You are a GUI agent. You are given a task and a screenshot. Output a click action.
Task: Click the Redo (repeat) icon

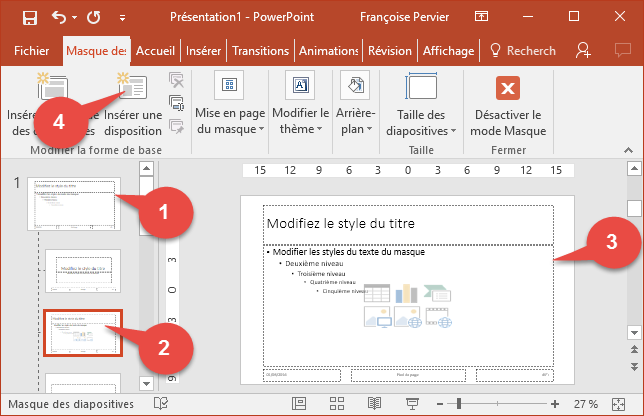(93, 17)
